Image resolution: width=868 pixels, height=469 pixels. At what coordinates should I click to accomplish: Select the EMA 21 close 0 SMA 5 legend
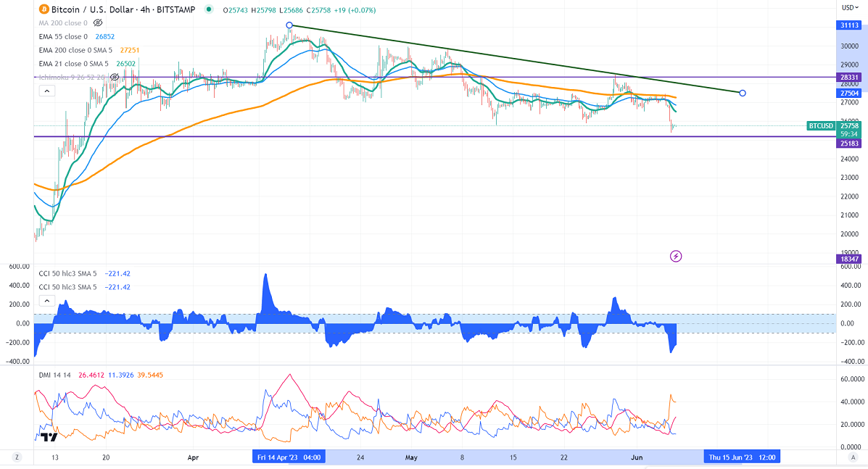click(74, 64)
